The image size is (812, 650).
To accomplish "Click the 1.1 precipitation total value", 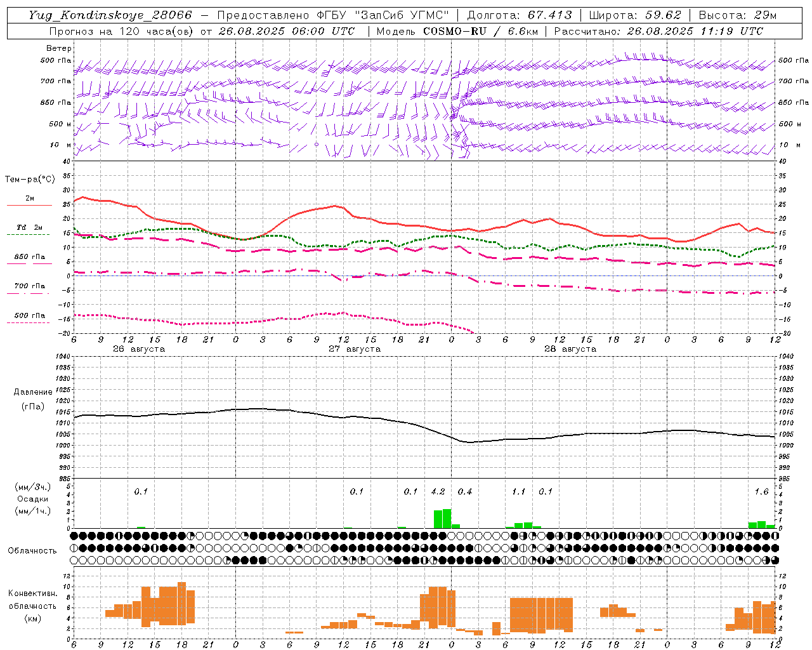I will tap(519, 492).
